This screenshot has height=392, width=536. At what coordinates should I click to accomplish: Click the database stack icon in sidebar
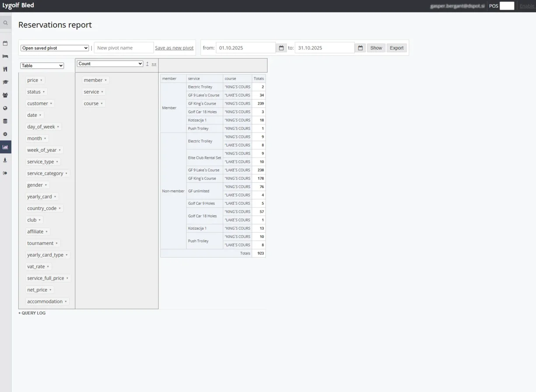(x=5, y=121)
